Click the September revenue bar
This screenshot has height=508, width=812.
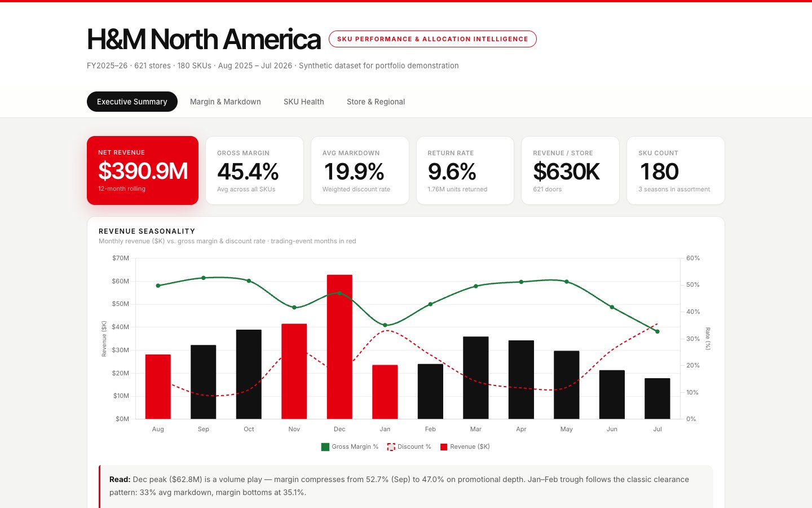204,382
